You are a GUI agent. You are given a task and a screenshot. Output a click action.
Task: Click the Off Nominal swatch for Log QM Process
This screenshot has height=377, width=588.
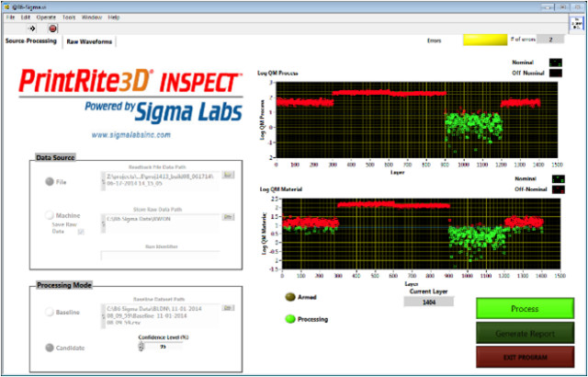556,74
